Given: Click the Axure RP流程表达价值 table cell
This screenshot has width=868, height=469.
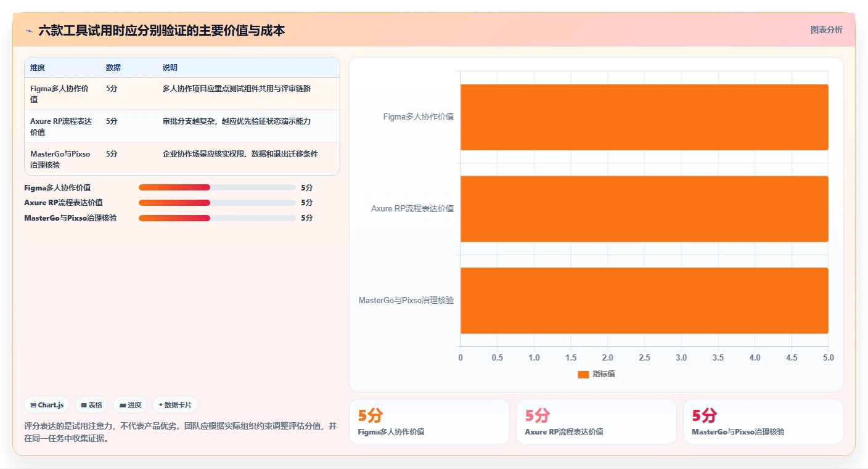Looking at the screenshot, I should [61, 126].
